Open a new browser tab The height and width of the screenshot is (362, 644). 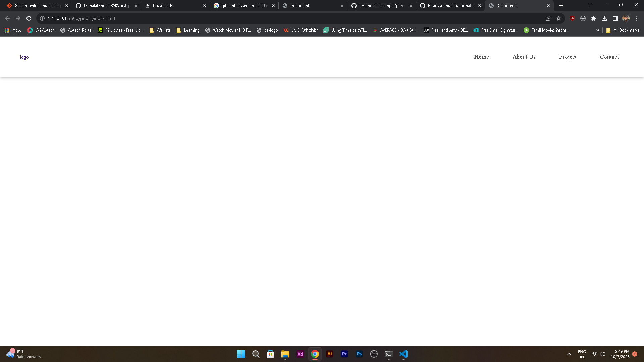tap(561, 6)
